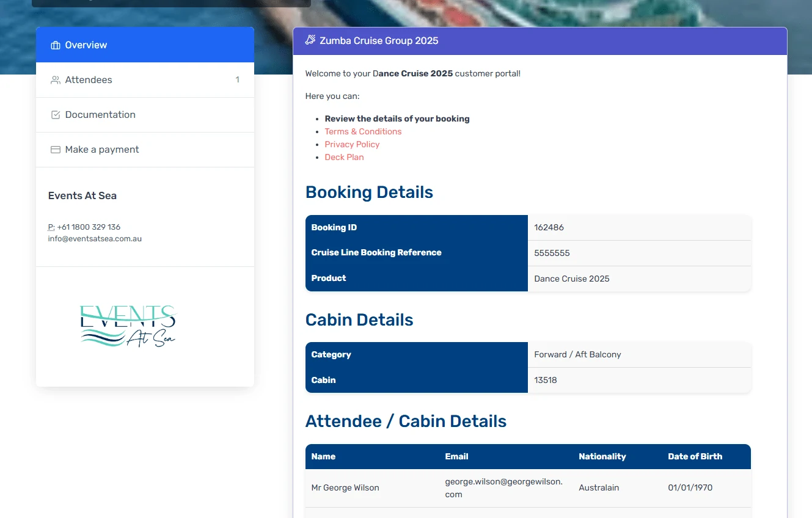
Task: Click the Date of Birth column header
Action: click(695, 456)
